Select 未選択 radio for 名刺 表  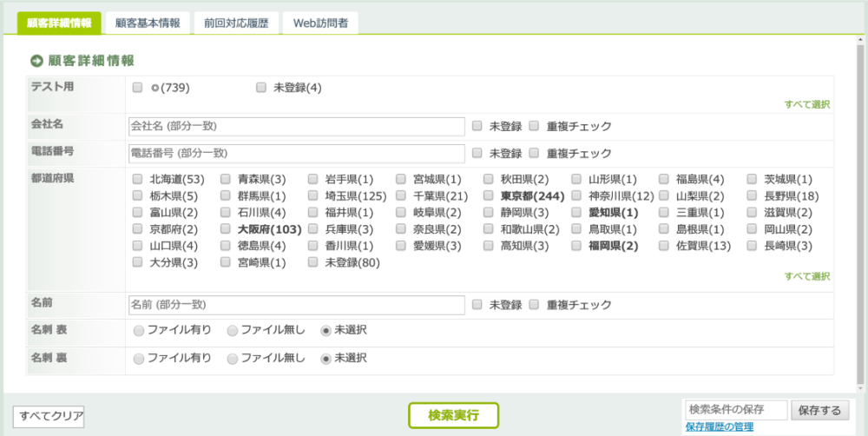point(325,331)
